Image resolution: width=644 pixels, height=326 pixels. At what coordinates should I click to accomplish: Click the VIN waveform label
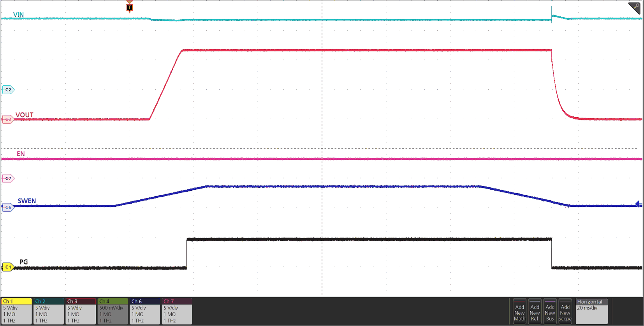tap(18, 14)
